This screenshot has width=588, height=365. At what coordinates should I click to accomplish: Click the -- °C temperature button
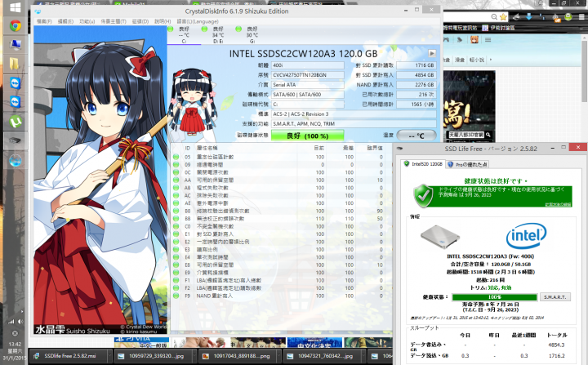click(x=416, y=136)
